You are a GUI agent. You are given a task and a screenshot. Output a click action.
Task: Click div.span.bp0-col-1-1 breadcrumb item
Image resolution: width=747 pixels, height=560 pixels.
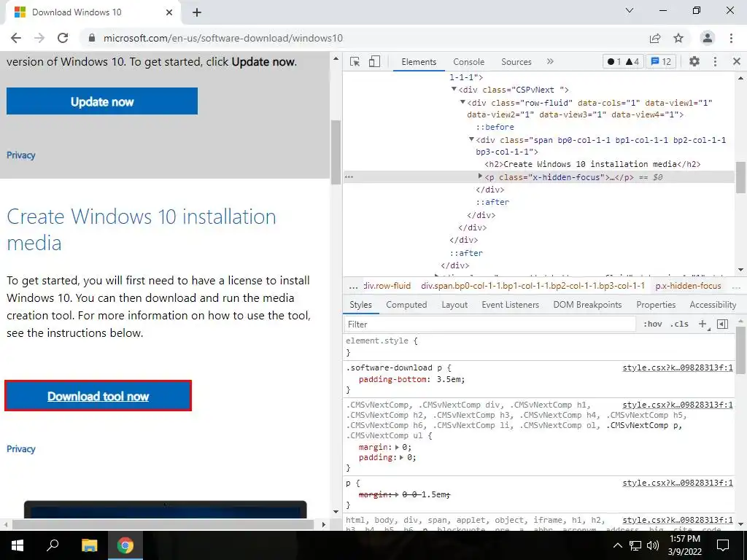point(533,286)
